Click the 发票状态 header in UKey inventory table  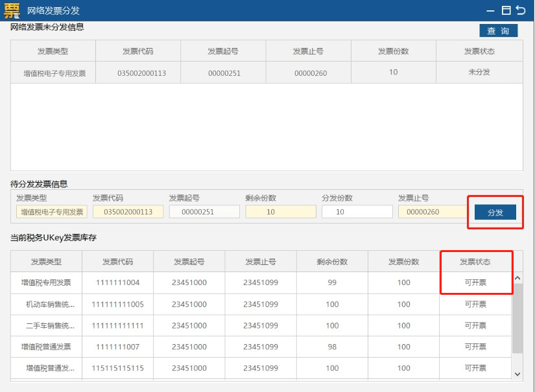[475, 262]
